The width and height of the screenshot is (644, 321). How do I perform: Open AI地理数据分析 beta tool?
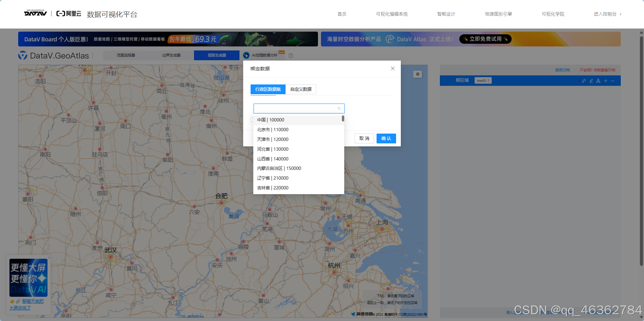click(x=264, y=55)
